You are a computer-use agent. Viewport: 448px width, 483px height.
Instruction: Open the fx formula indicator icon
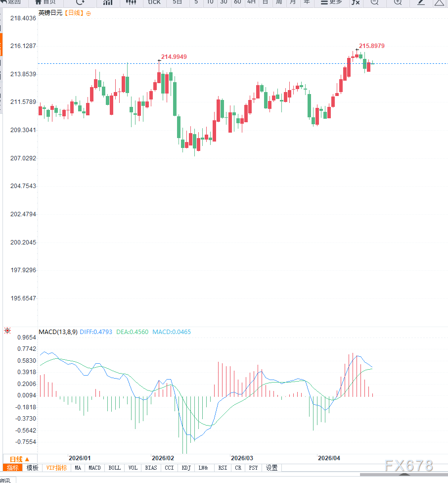pos(356,2)
